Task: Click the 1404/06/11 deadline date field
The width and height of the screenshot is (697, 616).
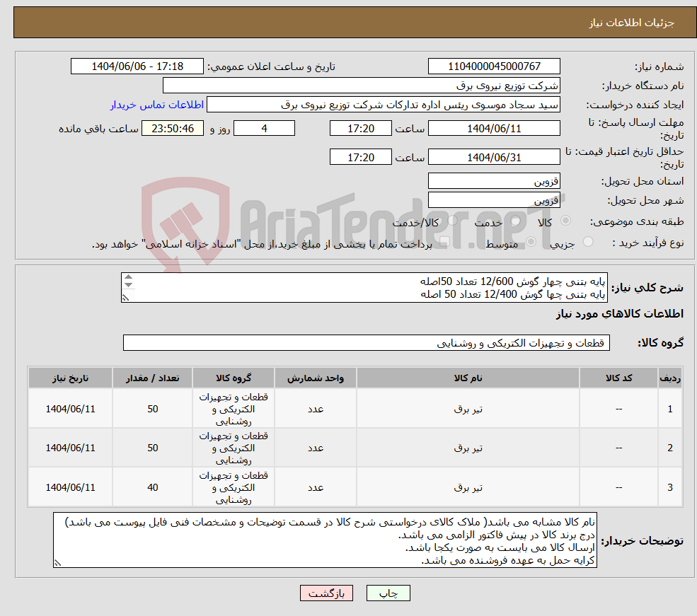Action: tap(494, 128)
